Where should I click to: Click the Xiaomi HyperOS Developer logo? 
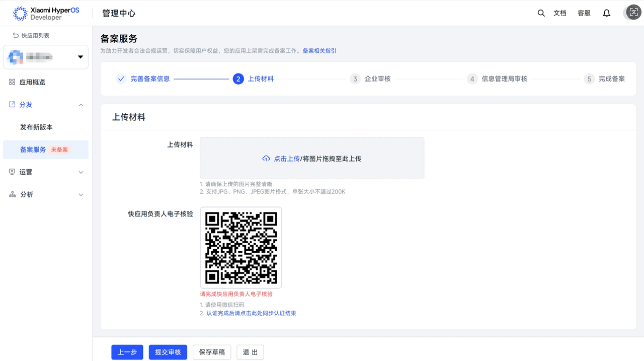46,14
